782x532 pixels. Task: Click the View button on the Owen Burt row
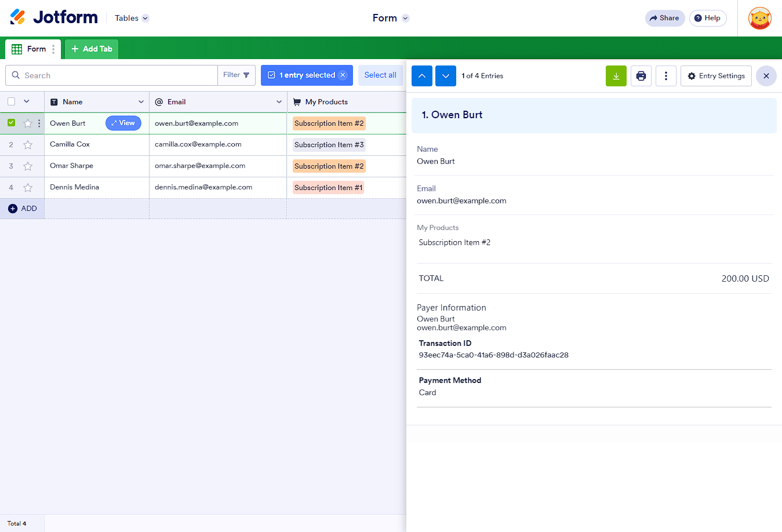123,123
